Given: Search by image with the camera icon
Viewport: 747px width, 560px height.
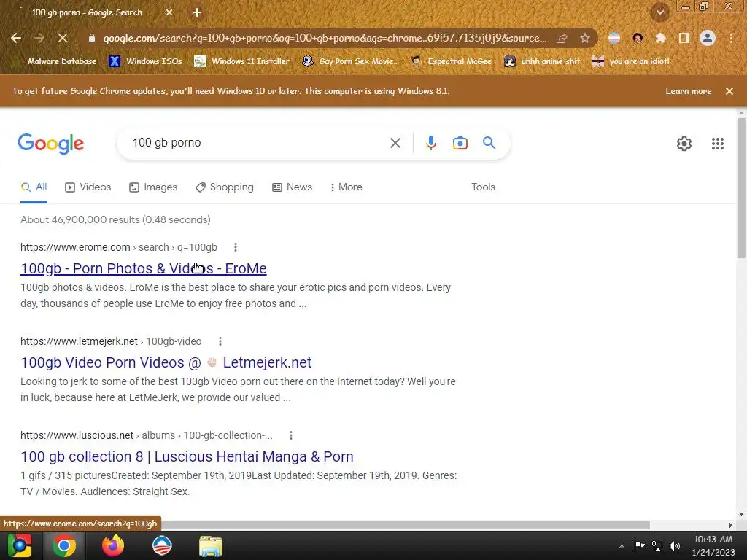Looking at the screenshot, I should tap(460, 143).
